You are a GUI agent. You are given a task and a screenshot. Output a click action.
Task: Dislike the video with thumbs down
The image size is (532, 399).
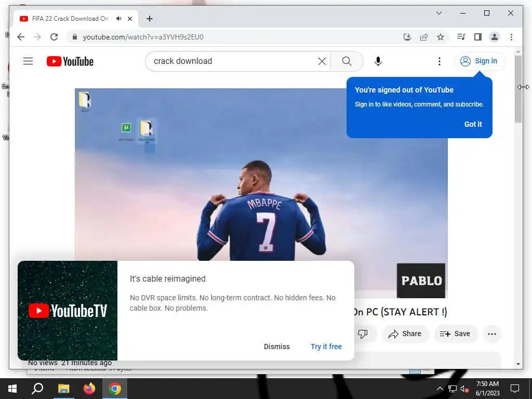[363, 334]
